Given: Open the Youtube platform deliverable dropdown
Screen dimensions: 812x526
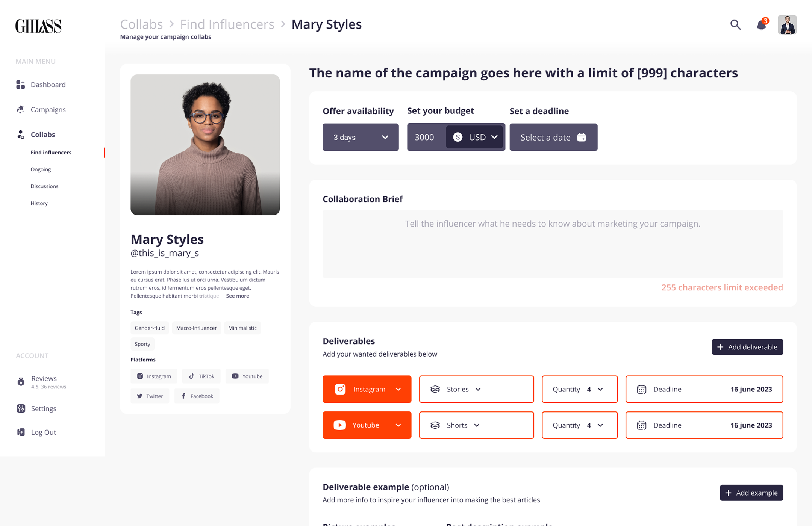Looking at the screenshot, I should click(x=367, y=425).
